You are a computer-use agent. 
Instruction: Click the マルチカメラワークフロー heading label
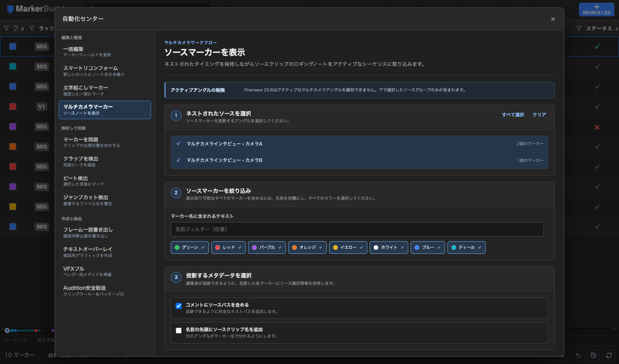click(x=191, y=42)
